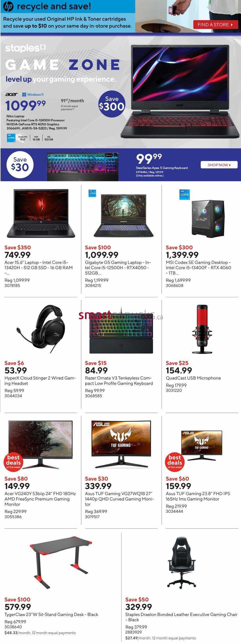Click best deals badge on Acer monitor
Screen dimensions: 241x644
click(13, 462)
